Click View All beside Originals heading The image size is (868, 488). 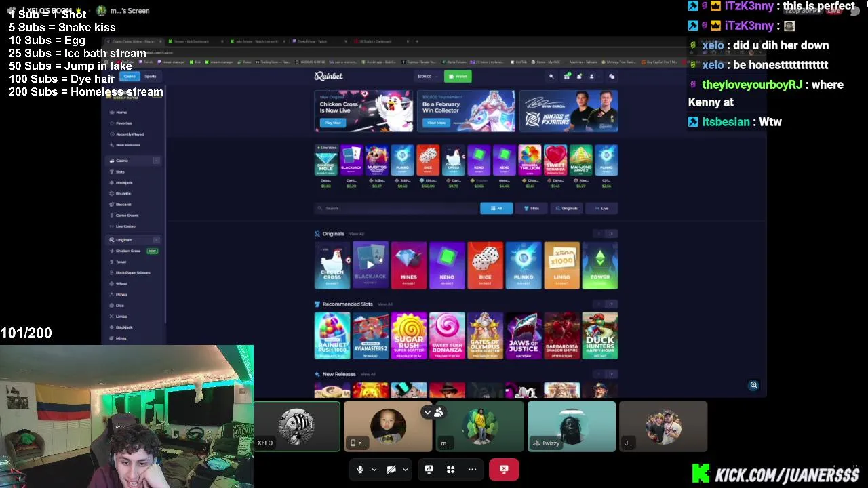coord(357,234)
